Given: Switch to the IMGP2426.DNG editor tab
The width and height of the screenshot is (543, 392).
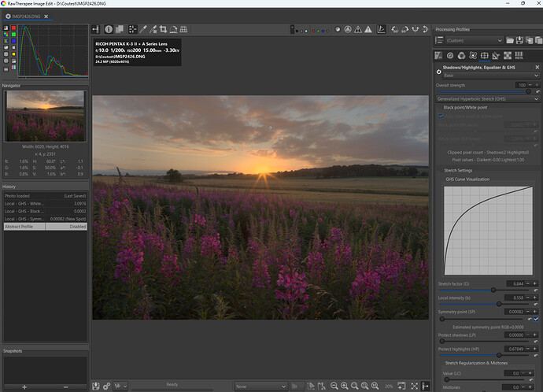Looking at the screenshot, I should tap(25, 16).
